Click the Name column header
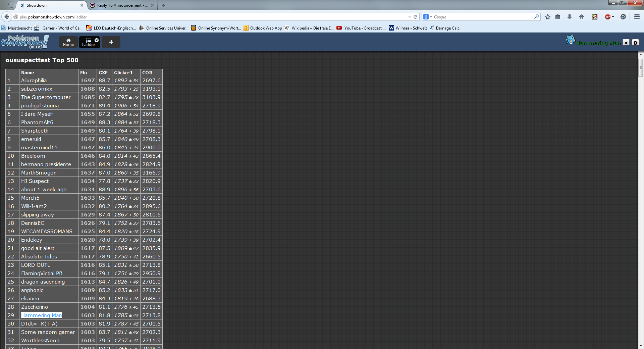 coord(28,72)
